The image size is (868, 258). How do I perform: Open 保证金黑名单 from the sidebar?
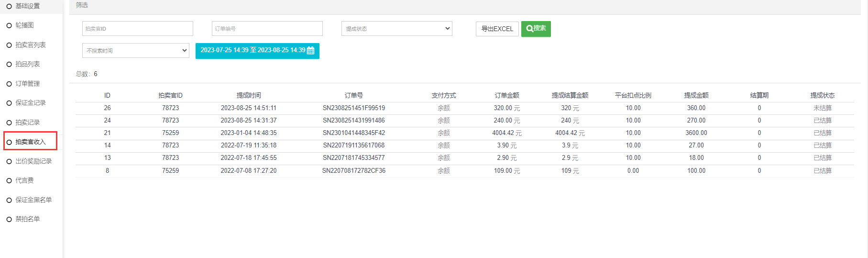[x=33, y=200]
